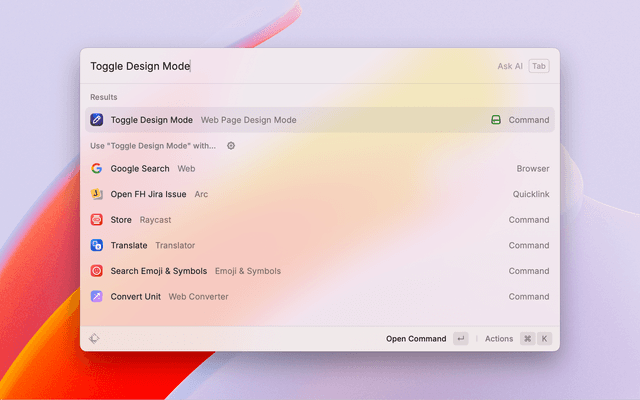Click the Raycast logo in bottom bar
Screen dimensions: 640x400
tap(94, 339)
